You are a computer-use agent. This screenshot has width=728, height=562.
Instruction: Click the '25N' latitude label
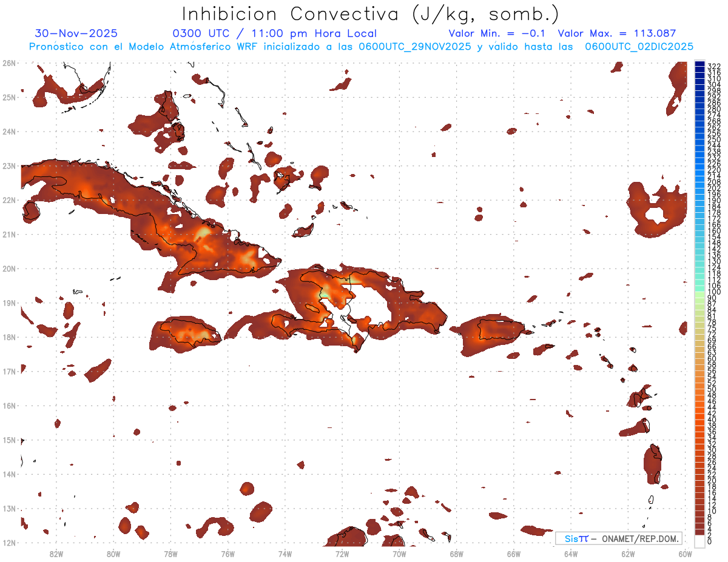9,97
